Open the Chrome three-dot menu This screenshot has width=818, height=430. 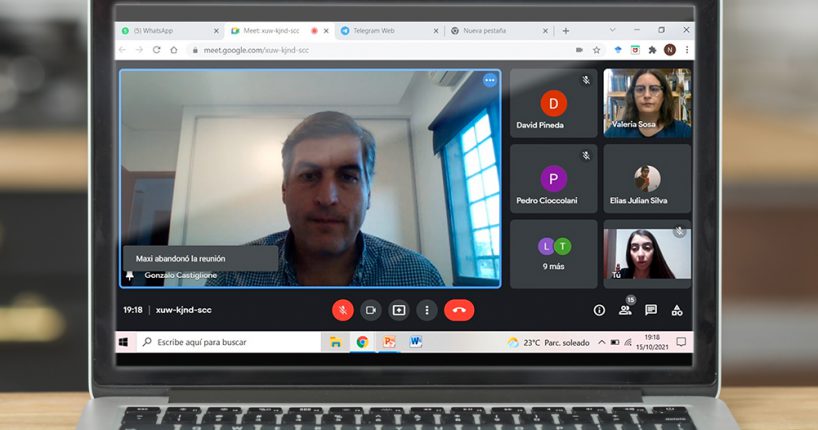(687, 50)
